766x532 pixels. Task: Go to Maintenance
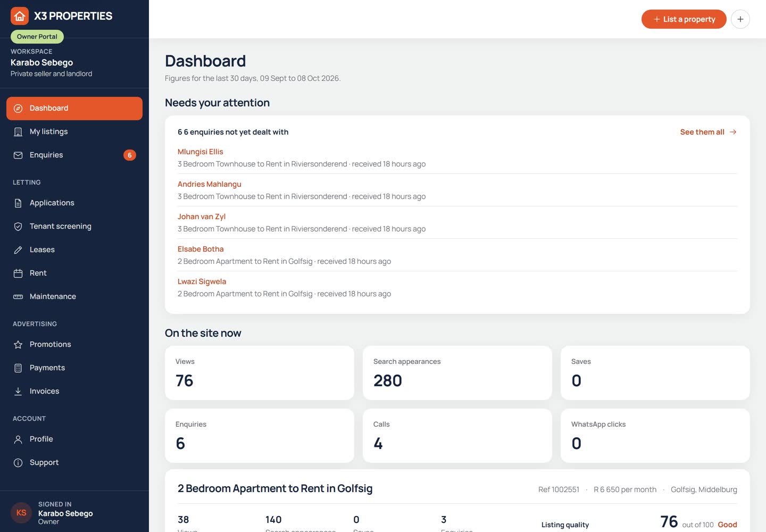tap(74, 297)
